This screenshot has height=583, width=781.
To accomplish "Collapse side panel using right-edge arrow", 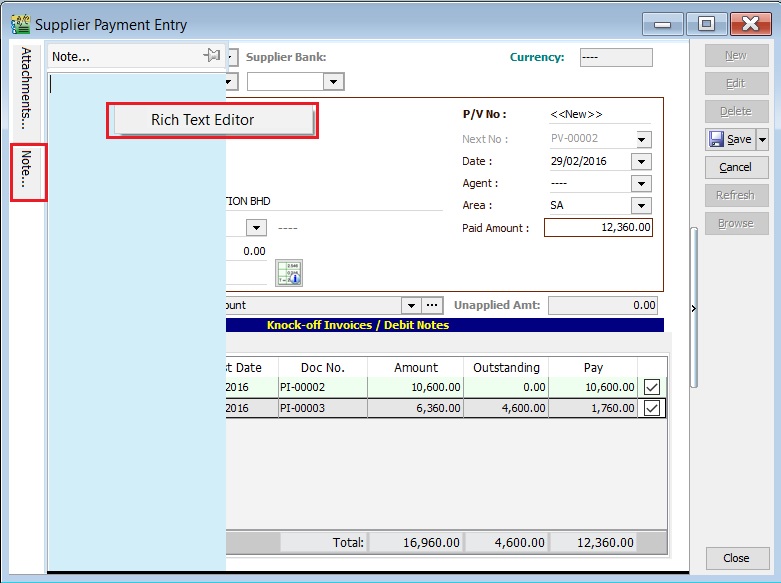I will coord(693,308).
